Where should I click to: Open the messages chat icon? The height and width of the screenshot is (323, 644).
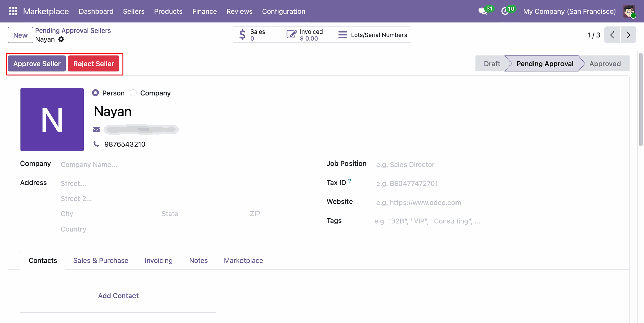click(483, 11)
